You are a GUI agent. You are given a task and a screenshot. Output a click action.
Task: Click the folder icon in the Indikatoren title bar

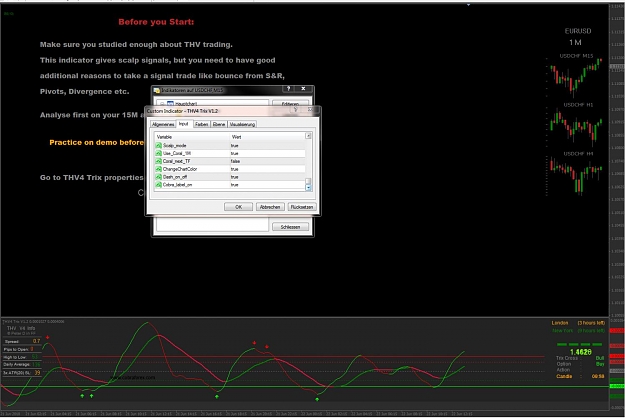157,90
